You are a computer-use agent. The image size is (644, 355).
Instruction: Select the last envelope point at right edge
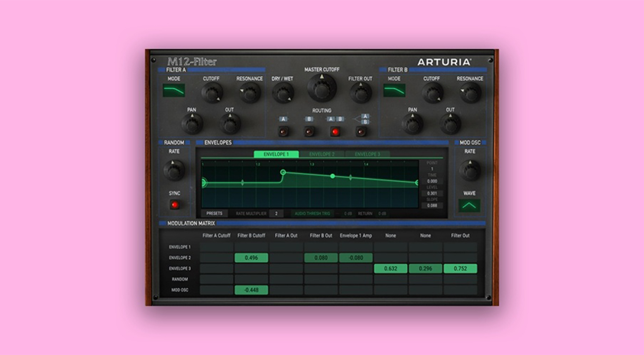tap(417, 183)
